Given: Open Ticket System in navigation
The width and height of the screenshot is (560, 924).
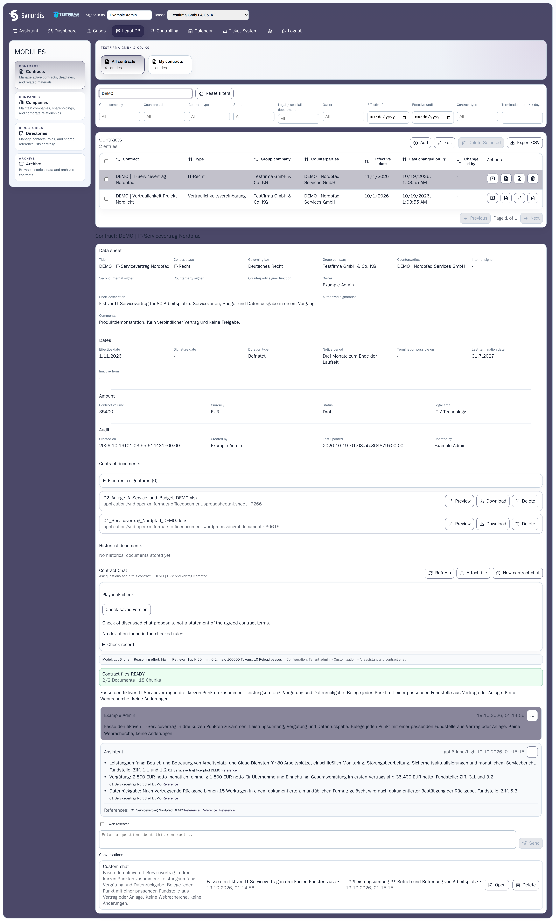Looking at the screenshot, I should pos(240,31).
